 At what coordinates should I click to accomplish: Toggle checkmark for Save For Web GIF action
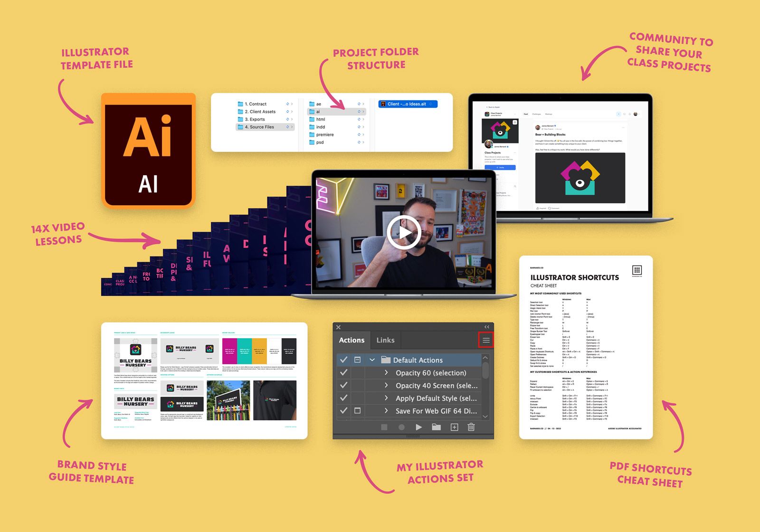[344, 411]
